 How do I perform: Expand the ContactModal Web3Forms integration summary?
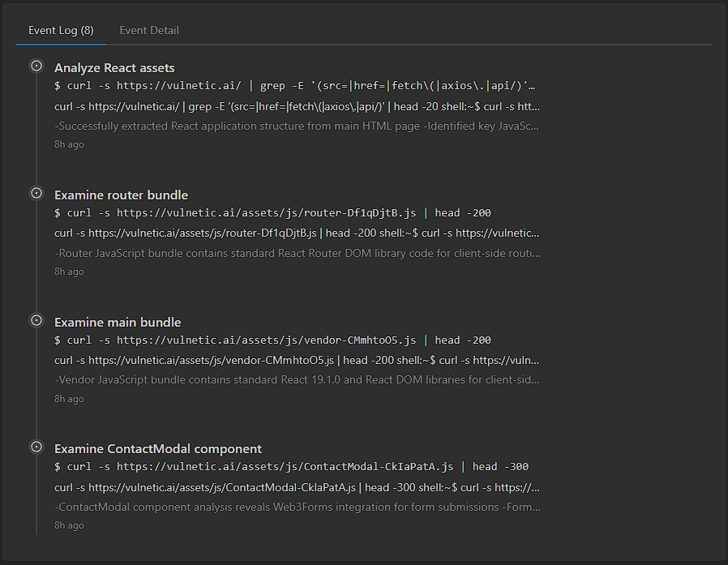[298, 507]
